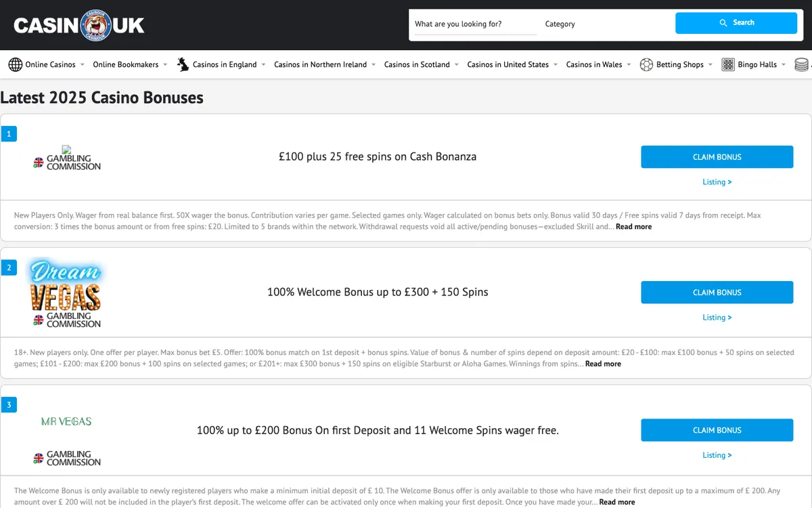Expand the Betting Shops dropdown arrow

point(710,65)
